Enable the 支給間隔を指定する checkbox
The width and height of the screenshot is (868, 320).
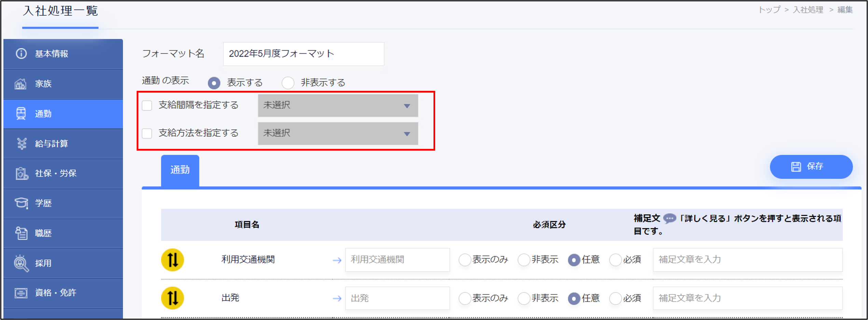(x=147, y=106)
